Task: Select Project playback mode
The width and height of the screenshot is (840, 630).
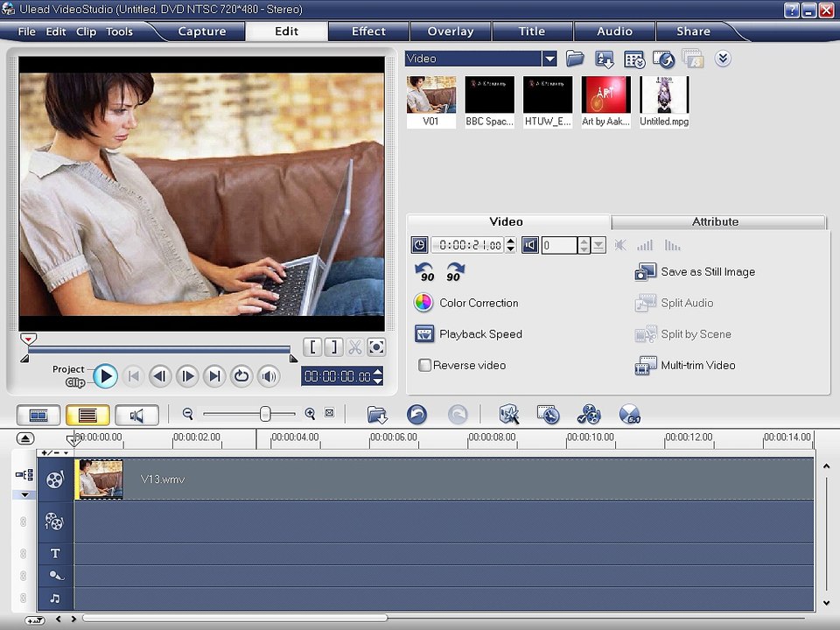Action: [x=68, y=369]
